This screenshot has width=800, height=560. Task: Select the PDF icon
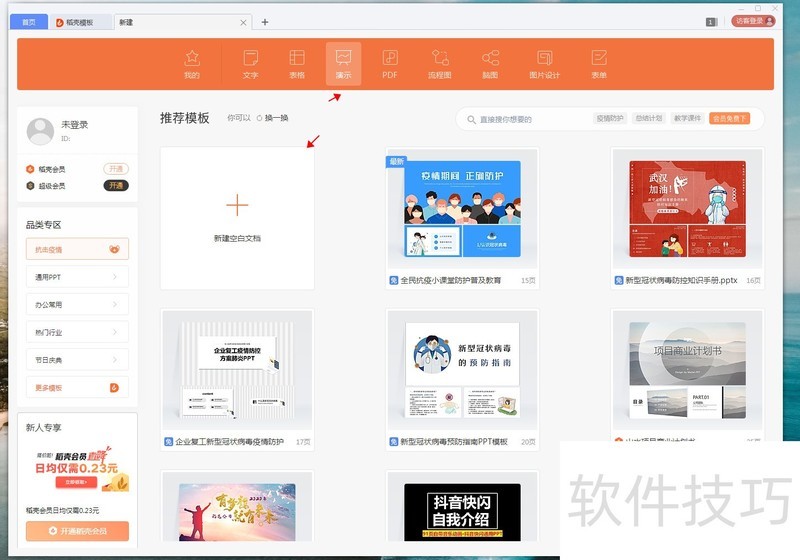pyautogui.click(x=390, y=58)
